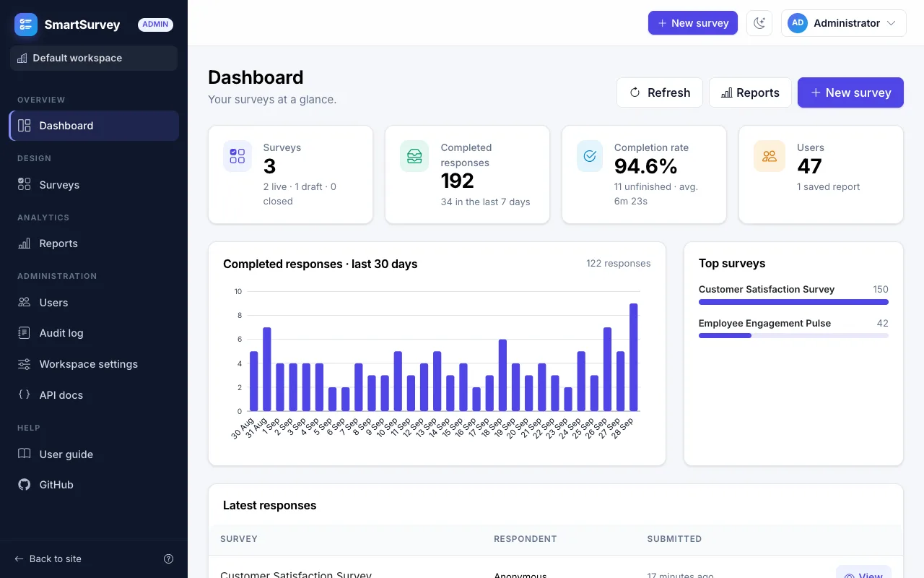Go to Surveys in the sidebar
The width and height of the screenshot is (924, 578).
click(x=94, y=185)
